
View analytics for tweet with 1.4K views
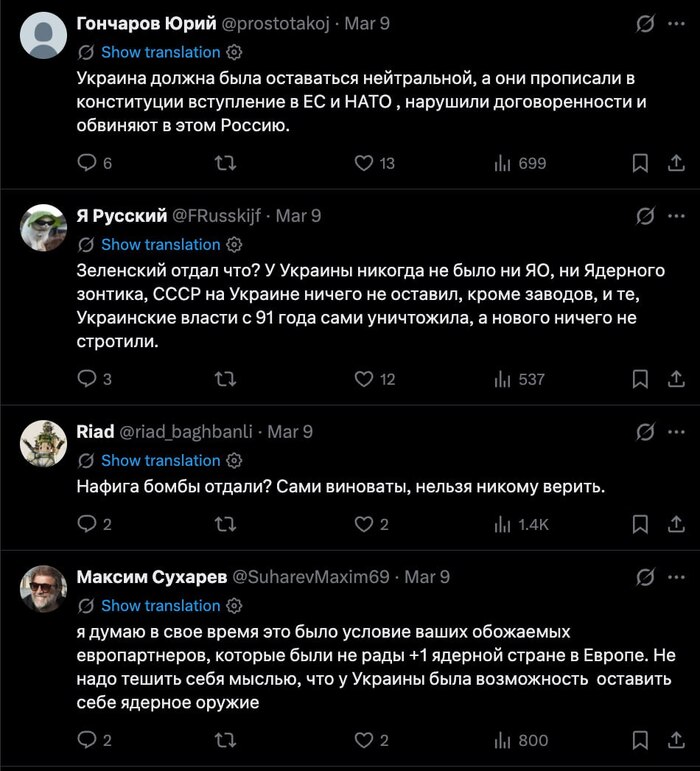coord(521,524)
